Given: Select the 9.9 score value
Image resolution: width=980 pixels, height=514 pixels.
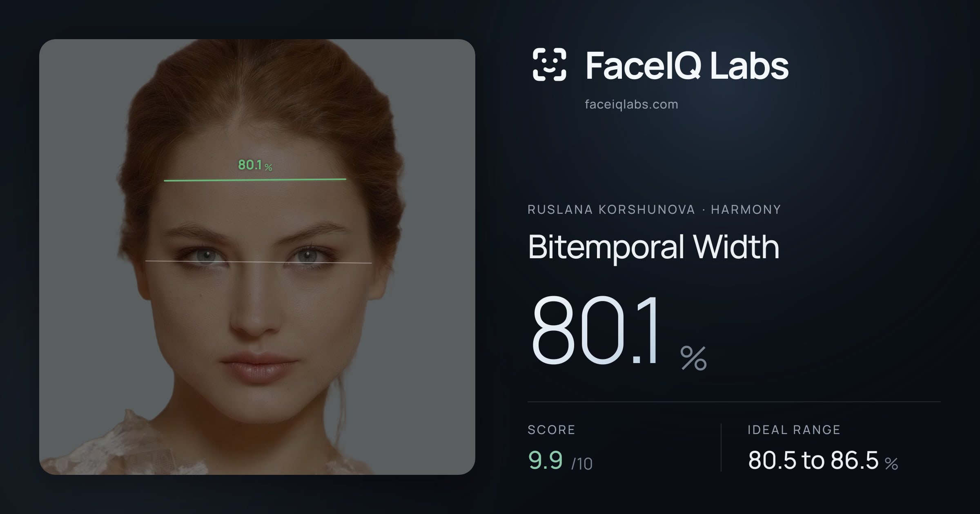Looking at the screenshot, I should (546, 460).
